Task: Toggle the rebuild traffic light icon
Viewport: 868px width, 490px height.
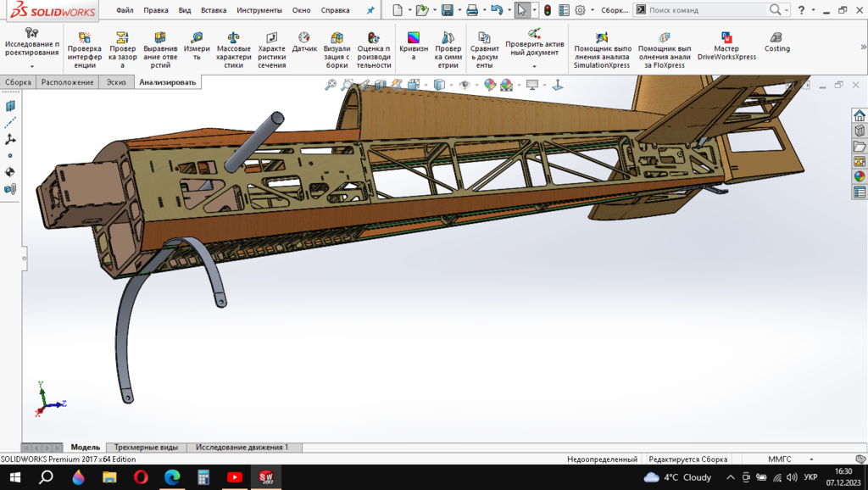Action: [548, 10]
